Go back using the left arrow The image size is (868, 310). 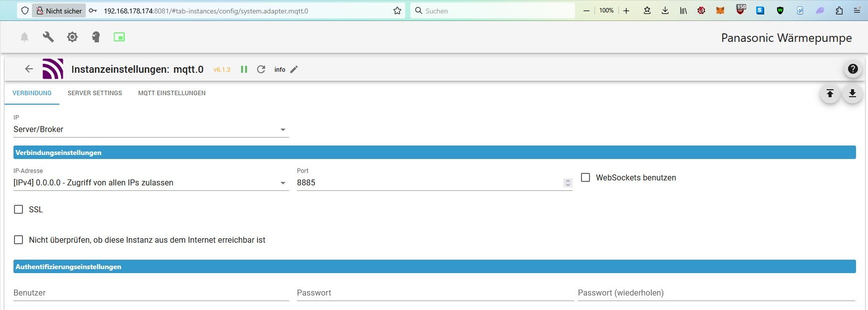29,69
